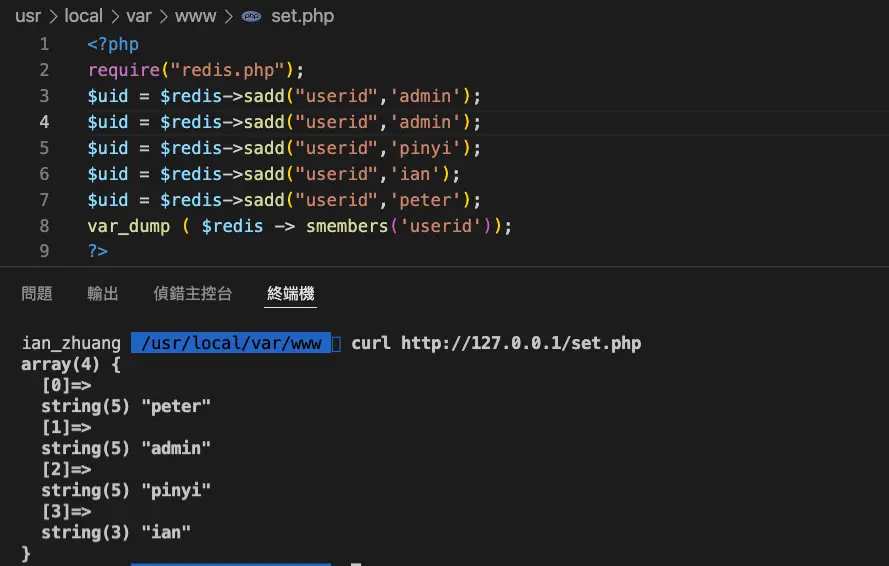Select the 終端機 tab
889x566 pixels.
click(x=290, y=293)
